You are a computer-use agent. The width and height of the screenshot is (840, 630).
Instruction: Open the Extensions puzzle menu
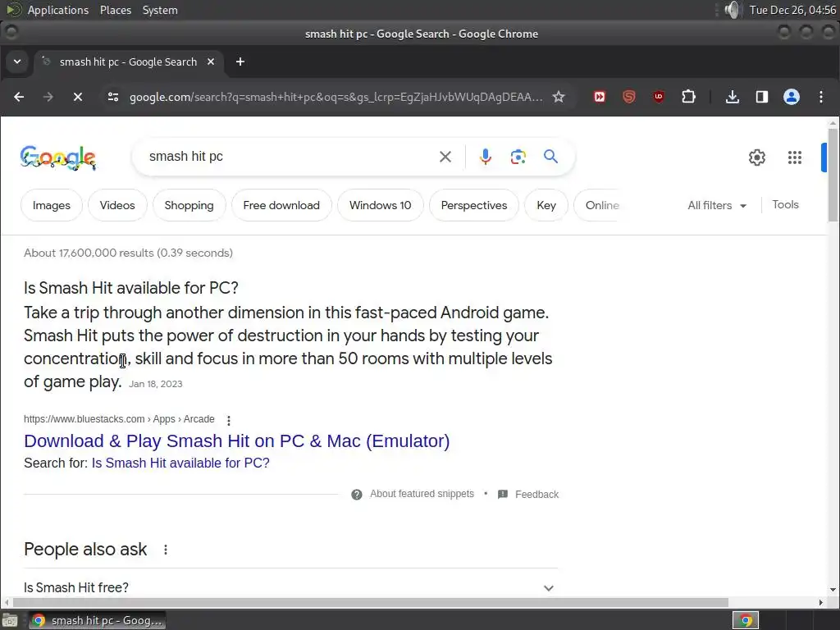(688, 97)
